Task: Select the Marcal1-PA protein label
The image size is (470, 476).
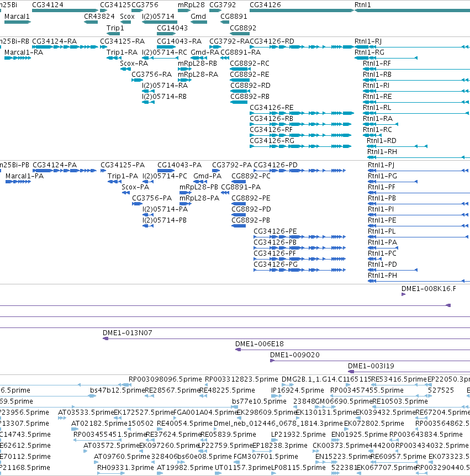Action: [x=25, y=176]
